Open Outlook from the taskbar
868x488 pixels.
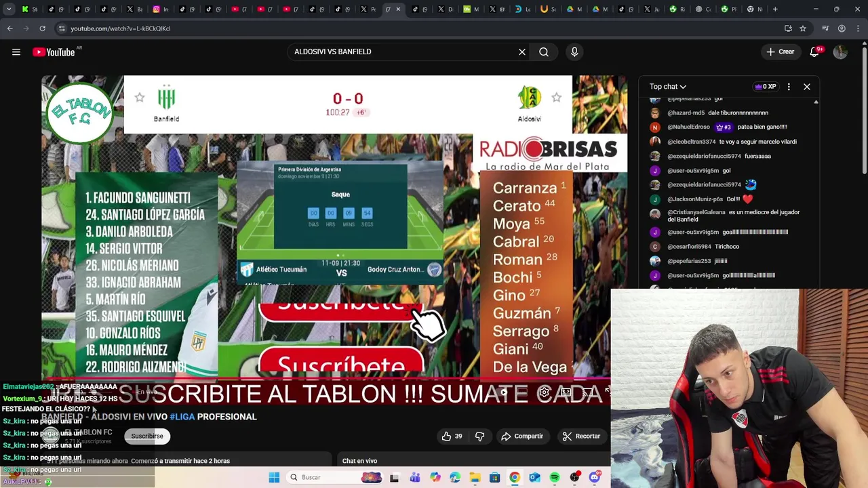tap(534, 477)
